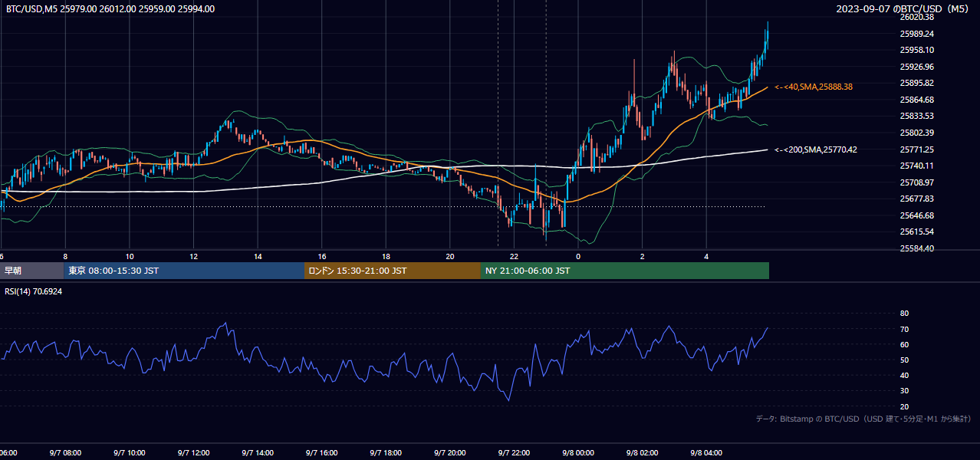Click hour label 18 under price chart

coord(386,256)
